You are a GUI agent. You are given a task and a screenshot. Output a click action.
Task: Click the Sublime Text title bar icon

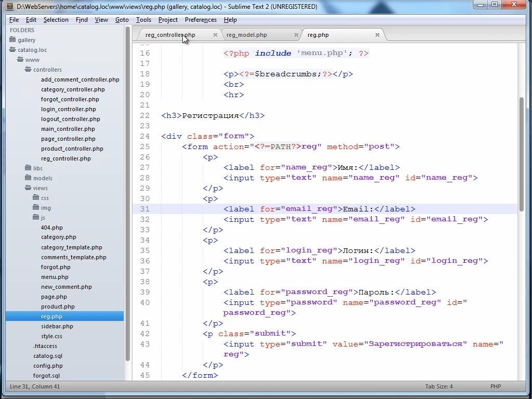coord(10,6)
